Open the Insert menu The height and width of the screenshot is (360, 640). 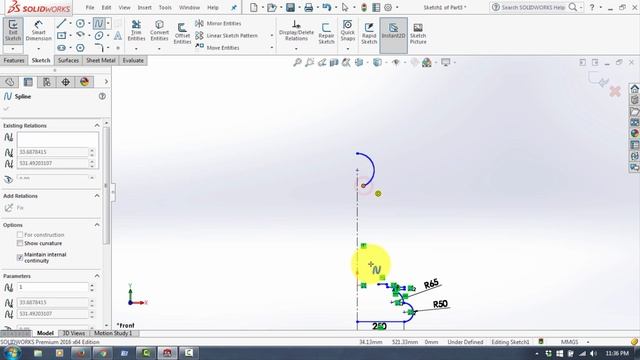click(144, 7)
